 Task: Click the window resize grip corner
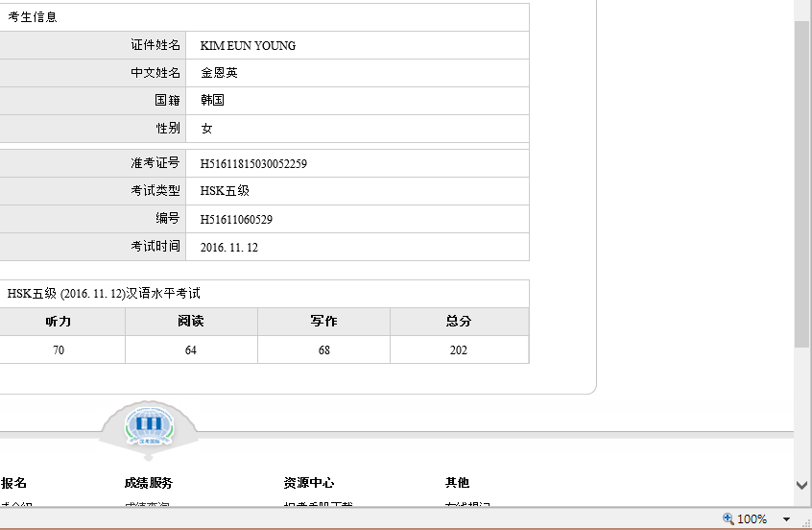(x=806, y=522)
